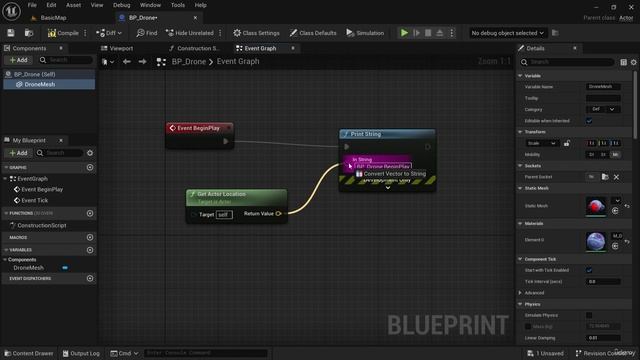This screenshot has width=640, height=360.
Task: Enable Simulate Physics checkbox
Action: click(589, 315)
